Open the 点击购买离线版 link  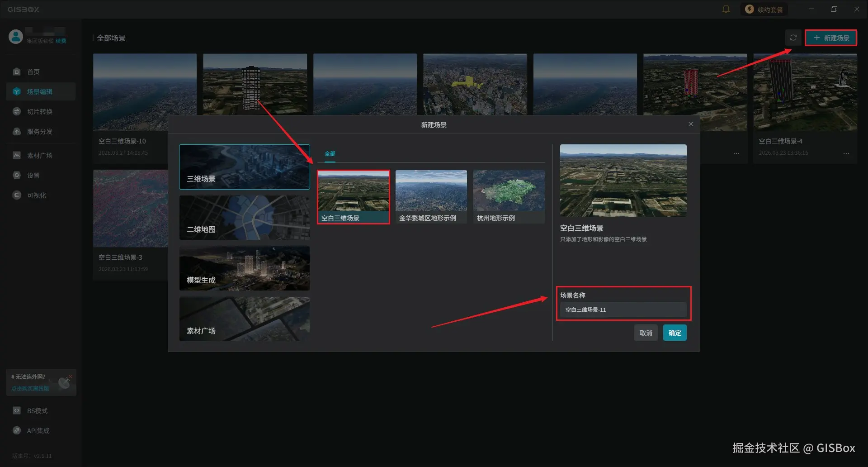click(x=30, y=388)
